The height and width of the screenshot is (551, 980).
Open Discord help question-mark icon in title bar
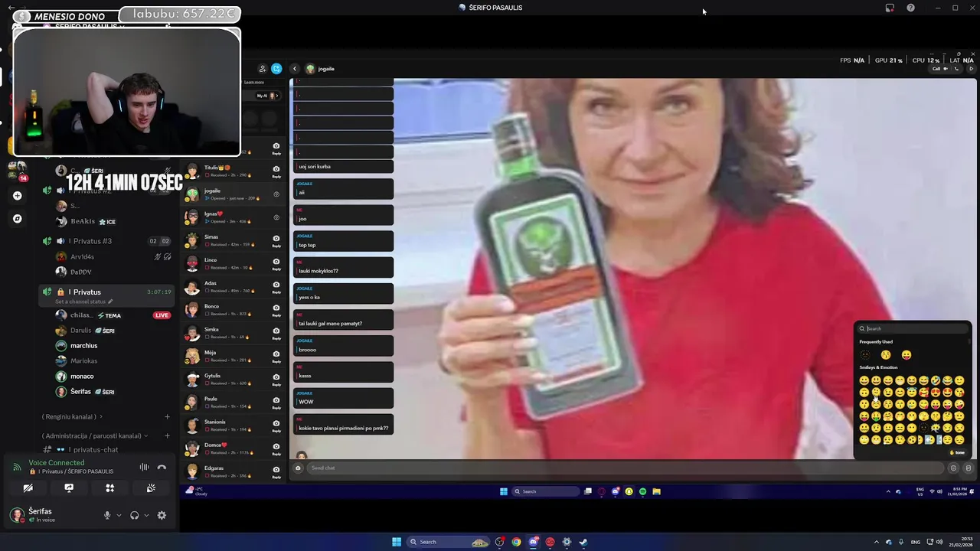(910, 8)
